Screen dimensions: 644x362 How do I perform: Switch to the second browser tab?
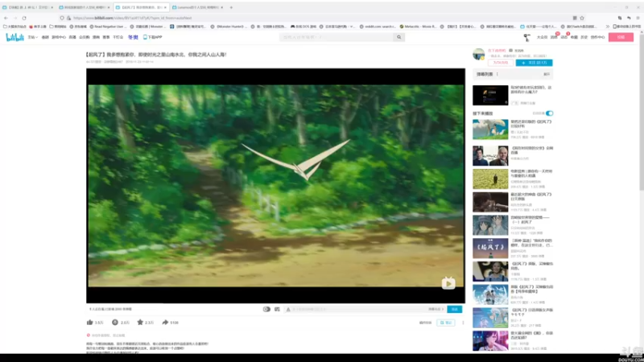(x=85, y=7)
